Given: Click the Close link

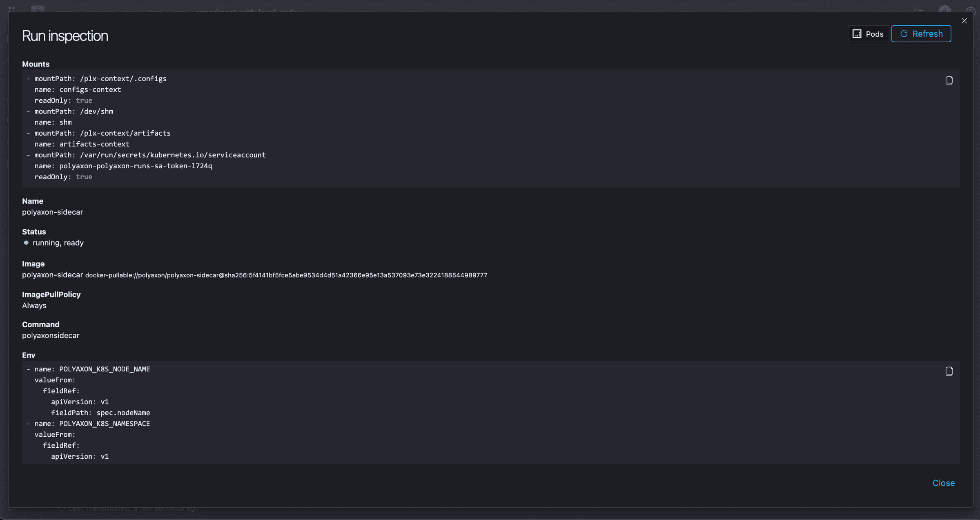Looking at the screenshot, I should [943, 483].
